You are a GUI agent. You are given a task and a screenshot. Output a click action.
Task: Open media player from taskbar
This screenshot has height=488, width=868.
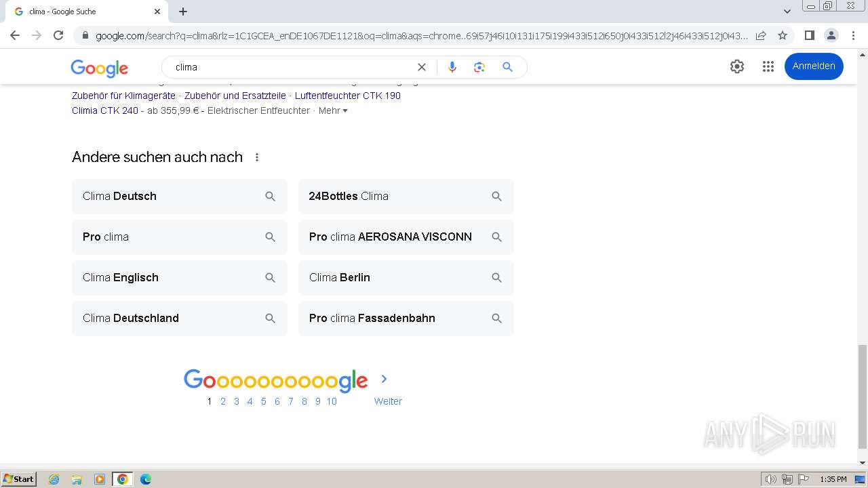tap(100, 479)
